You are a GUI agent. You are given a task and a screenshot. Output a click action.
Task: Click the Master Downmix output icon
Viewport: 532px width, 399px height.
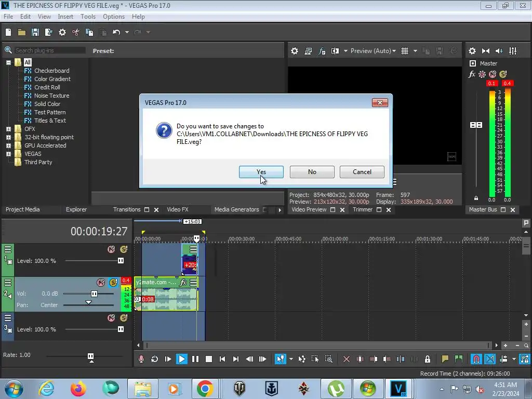click(486, 51)
